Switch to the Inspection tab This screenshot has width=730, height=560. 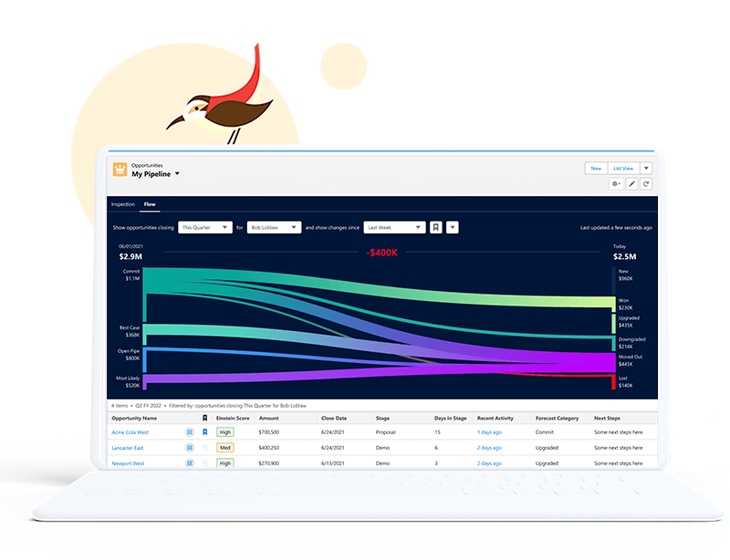pyautogui.click(x=123, y=204)
